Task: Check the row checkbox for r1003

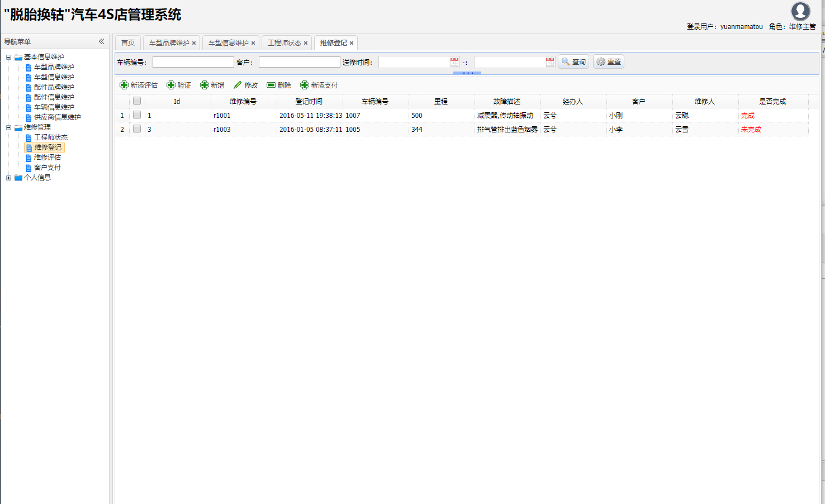Action: (137, 129)
